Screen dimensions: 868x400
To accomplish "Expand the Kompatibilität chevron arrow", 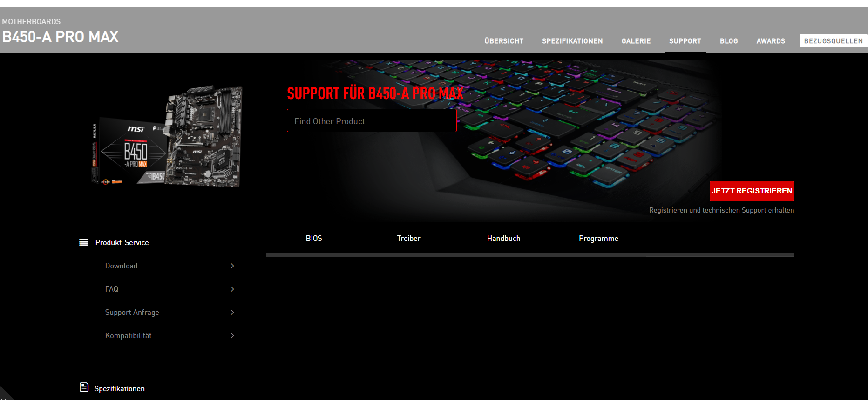I will click(232, 335).
